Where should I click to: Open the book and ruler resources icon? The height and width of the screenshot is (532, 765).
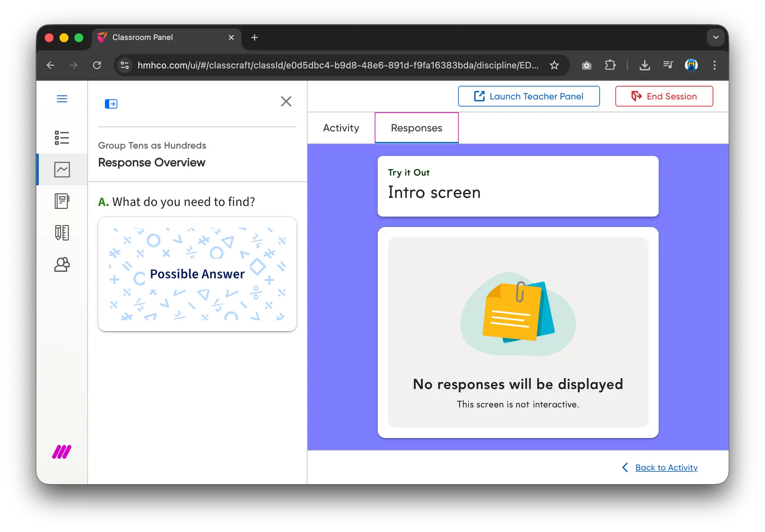62,233
